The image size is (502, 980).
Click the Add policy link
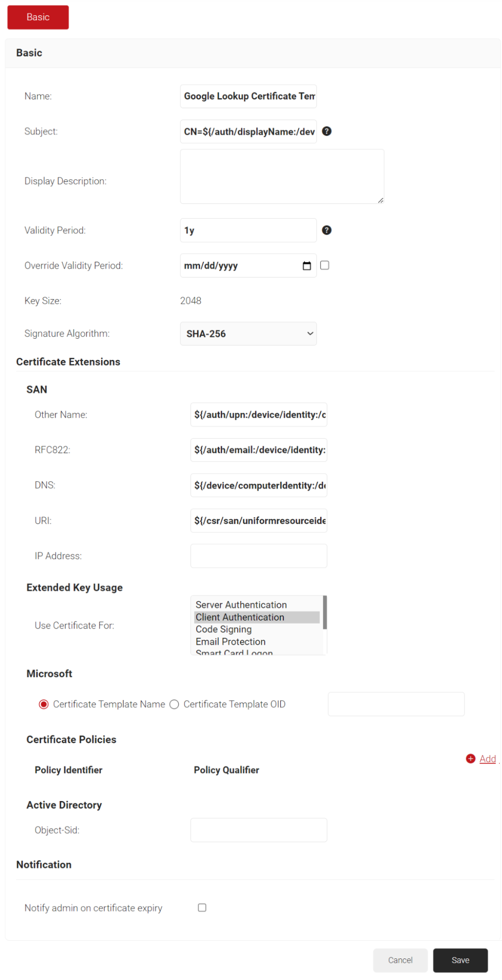pyautogui.click(x=487, y=759)
